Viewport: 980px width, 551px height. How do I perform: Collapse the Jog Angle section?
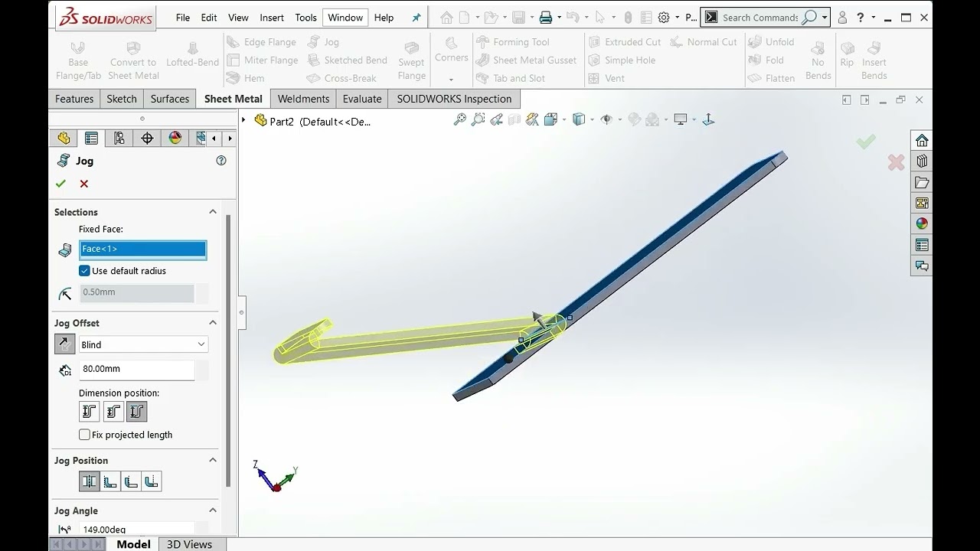[x=213, y=510]
